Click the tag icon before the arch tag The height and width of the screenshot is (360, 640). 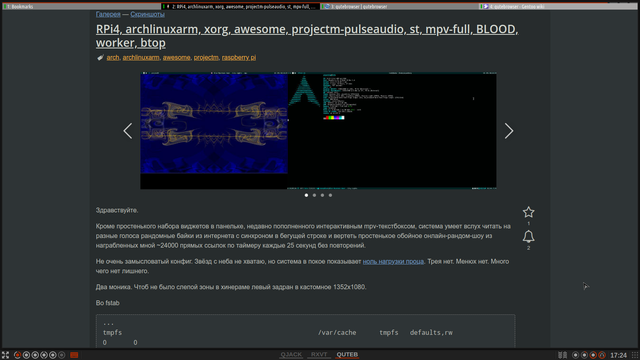click(100, 58)
